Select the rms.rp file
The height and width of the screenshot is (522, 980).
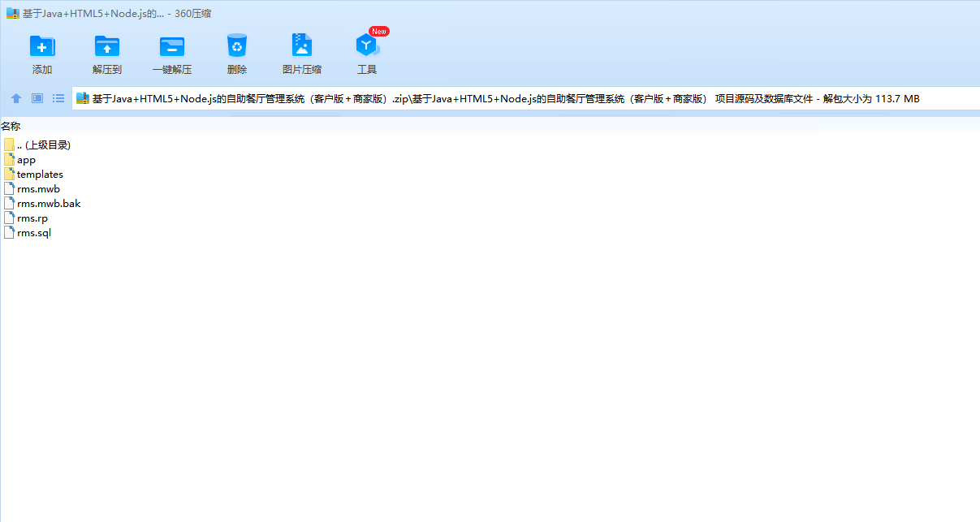tap(26, 218)
